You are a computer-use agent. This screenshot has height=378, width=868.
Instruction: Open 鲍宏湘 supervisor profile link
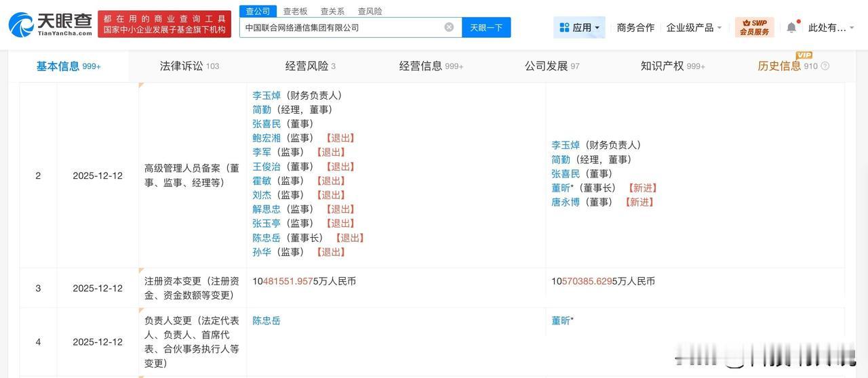point(267,138)
